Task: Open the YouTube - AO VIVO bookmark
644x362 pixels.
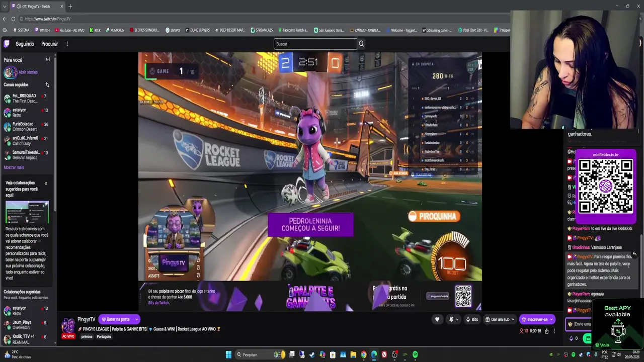Action: coord(69,30)
